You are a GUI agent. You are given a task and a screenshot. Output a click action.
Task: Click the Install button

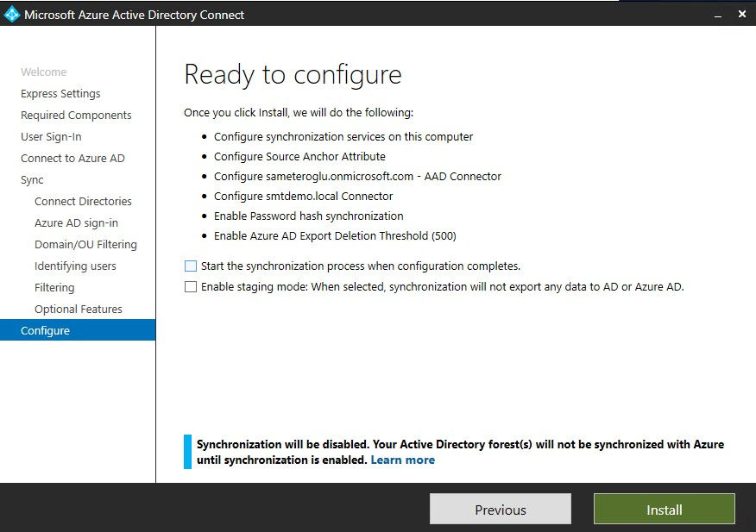(664, 509)
